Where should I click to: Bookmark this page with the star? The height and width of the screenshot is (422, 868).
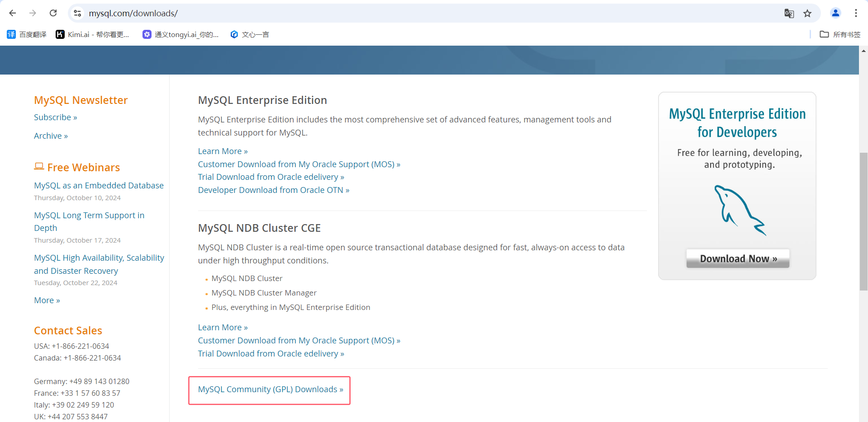pyautogui.click(x=807, y=13)
